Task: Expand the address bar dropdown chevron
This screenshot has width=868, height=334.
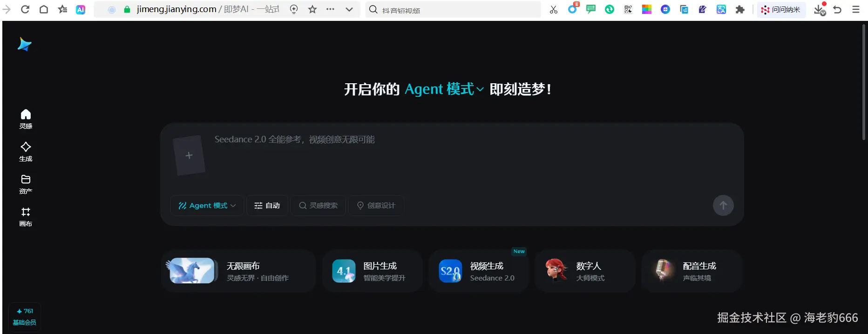Action: [349, 9]
